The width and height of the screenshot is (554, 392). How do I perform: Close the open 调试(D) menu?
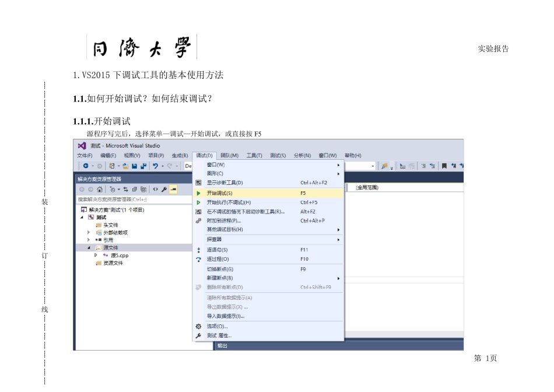204,156
